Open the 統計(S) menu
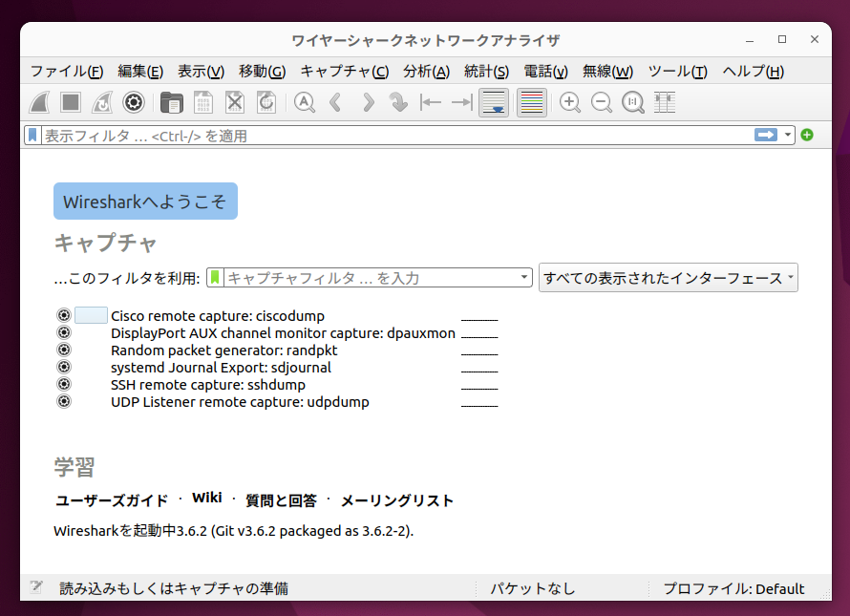This screenshot has width=850, height=616. [x=486, y=72]
